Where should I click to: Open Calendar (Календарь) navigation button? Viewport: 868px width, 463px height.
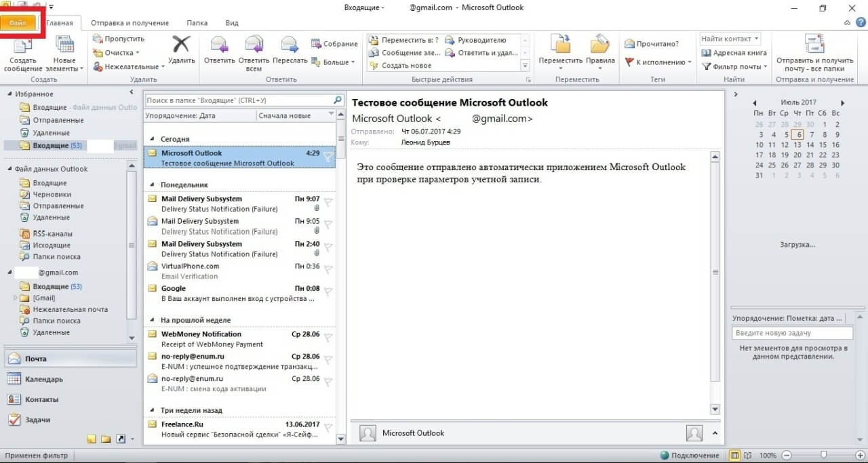pyautogui.click(x=44, y=379)
